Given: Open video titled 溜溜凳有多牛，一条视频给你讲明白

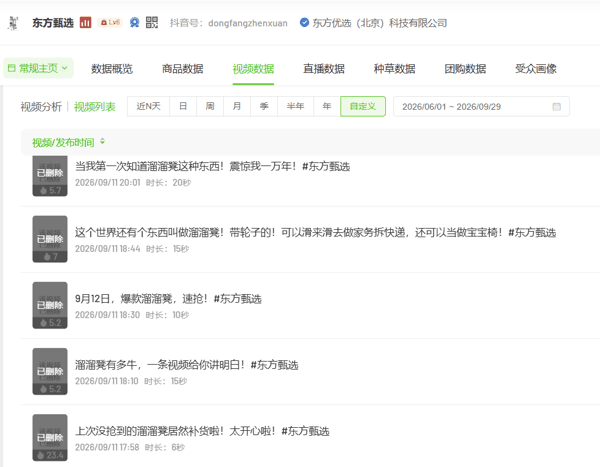Looking at the screenshot, I should pos(186,365).
